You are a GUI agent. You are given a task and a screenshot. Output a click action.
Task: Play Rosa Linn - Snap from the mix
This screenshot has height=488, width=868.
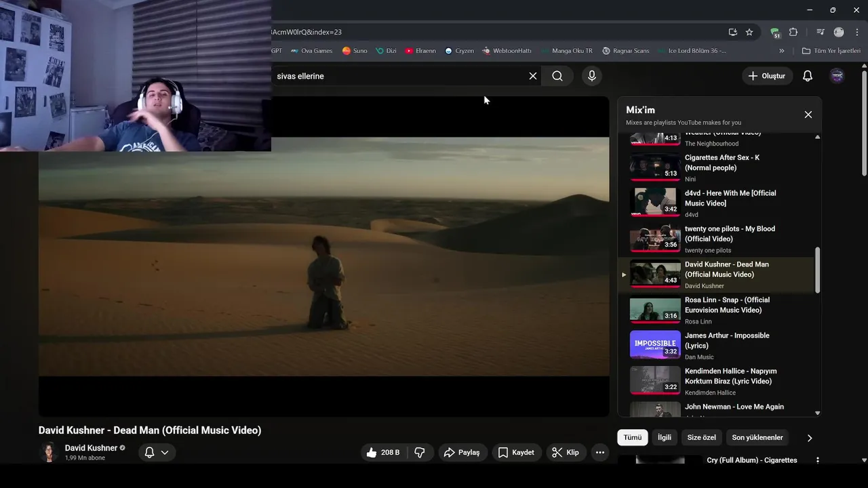[715, 310]
